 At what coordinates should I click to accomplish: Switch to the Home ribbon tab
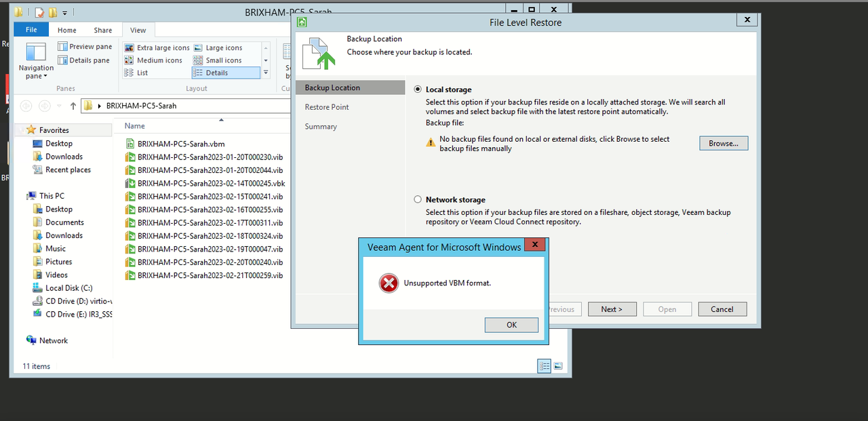point(67,30)
